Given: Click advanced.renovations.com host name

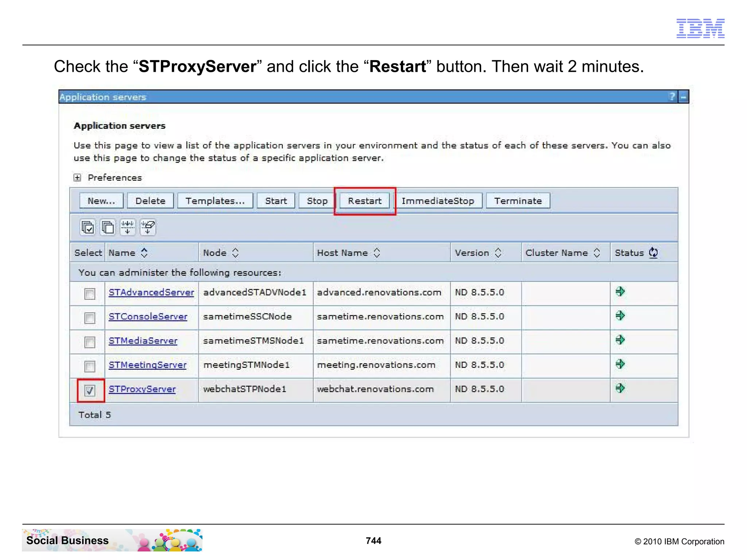Looking at the screenshot, I should (x=379, y=292).
